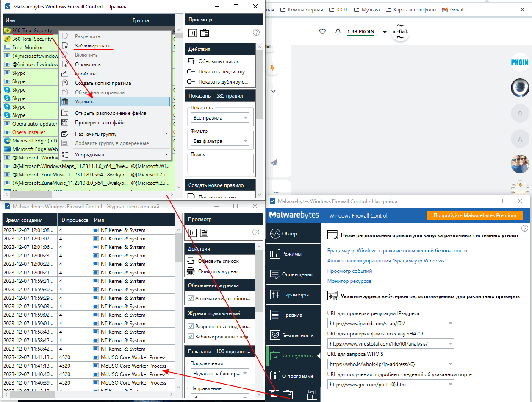The image size is (532, 402).
Task: Toggle Автоматически обновлять checkbox
Action: click(x=191, y=298)
